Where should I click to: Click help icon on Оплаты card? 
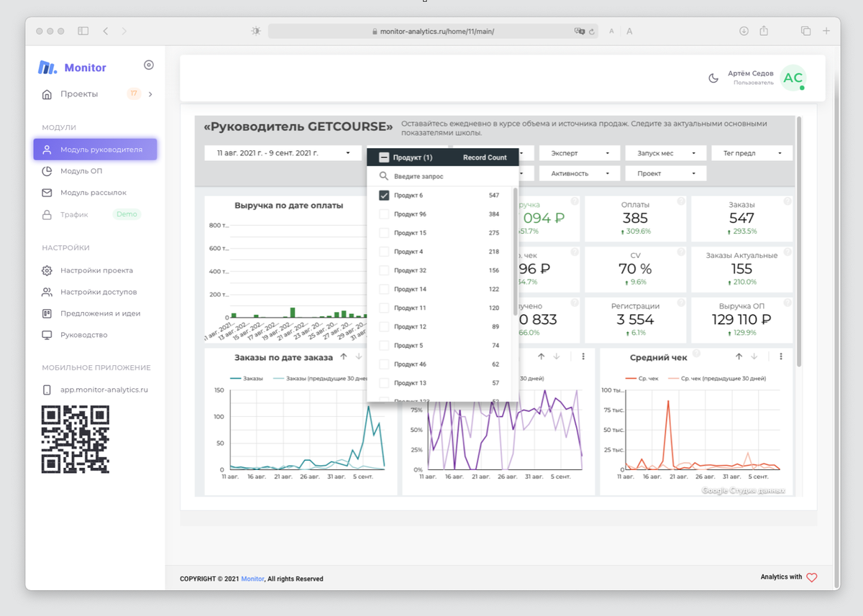[x=680, y=201]
